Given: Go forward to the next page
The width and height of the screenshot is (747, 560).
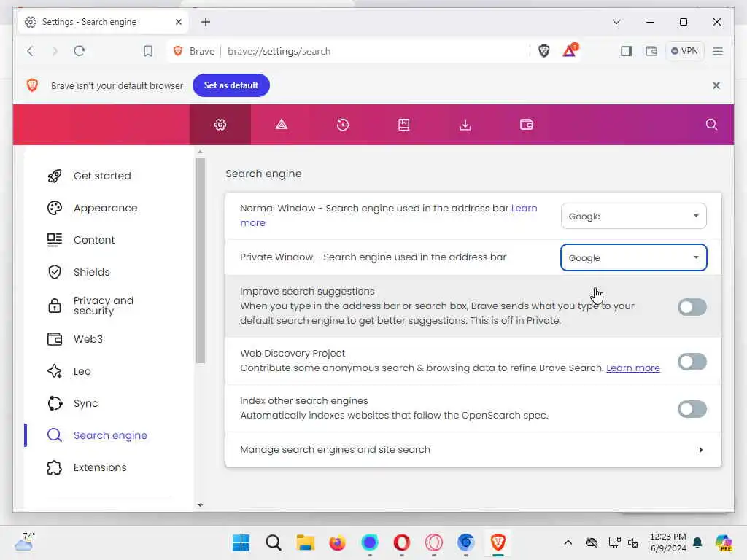Looking at the screenshot, I should [54, 51].
